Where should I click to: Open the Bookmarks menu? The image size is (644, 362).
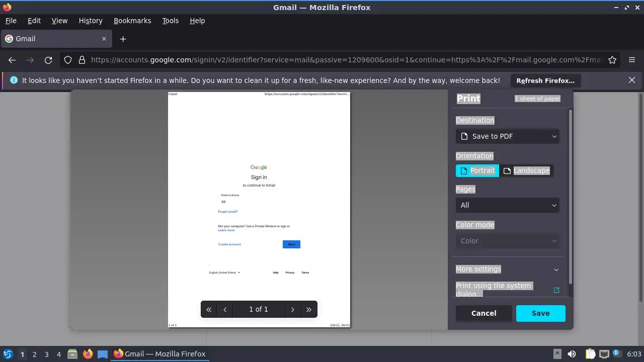tap(132, 21)
